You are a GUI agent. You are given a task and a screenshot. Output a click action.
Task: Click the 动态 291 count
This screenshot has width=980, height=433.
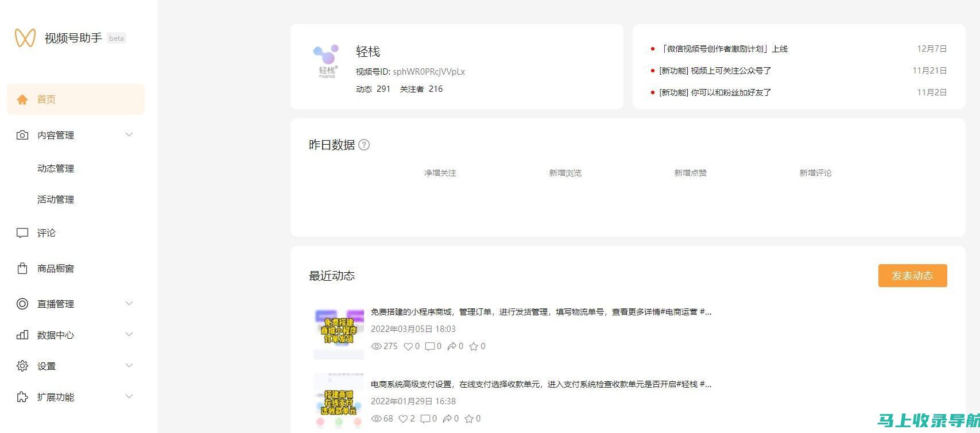pos(373,89)
